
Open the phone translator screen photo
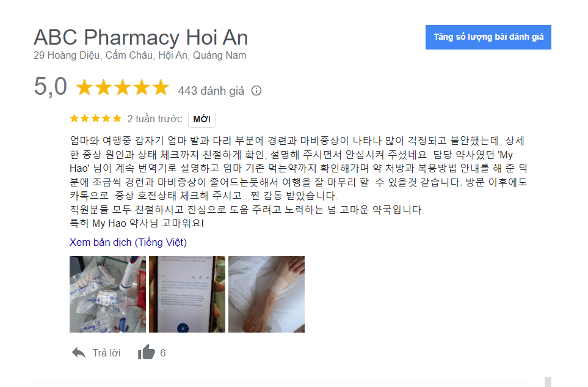coord(187,294)
